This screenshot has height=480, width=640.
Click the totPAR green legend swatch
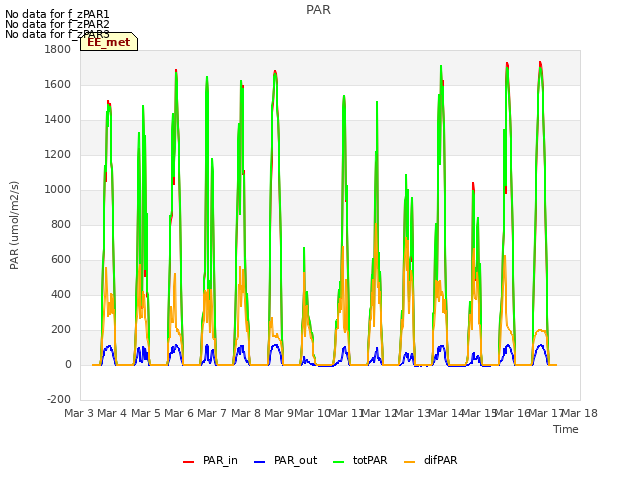pyautogui.click(x=338, y=462)
